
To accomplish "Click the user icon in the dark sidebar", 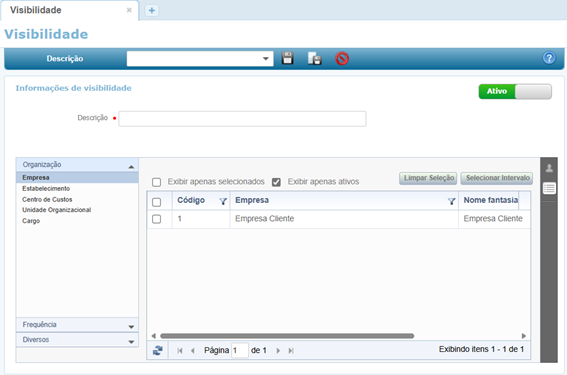I will (x=549, y=168).
